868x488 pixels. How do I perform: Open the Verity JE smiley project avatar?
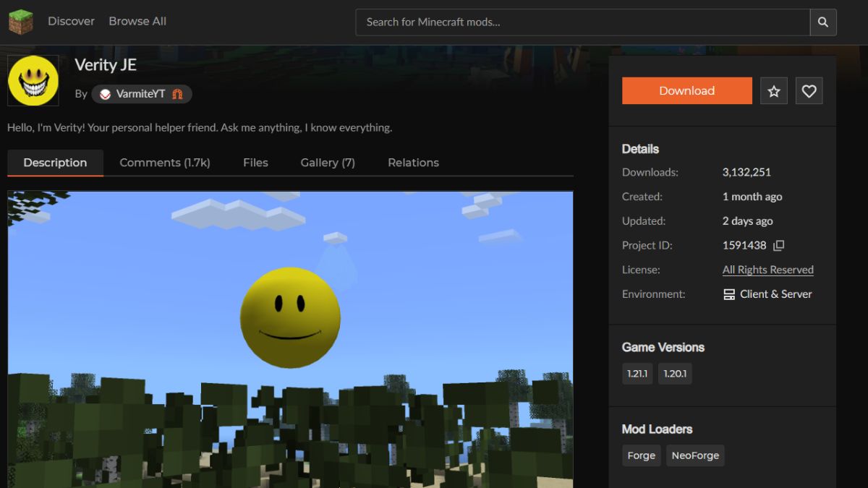(33, 80)
